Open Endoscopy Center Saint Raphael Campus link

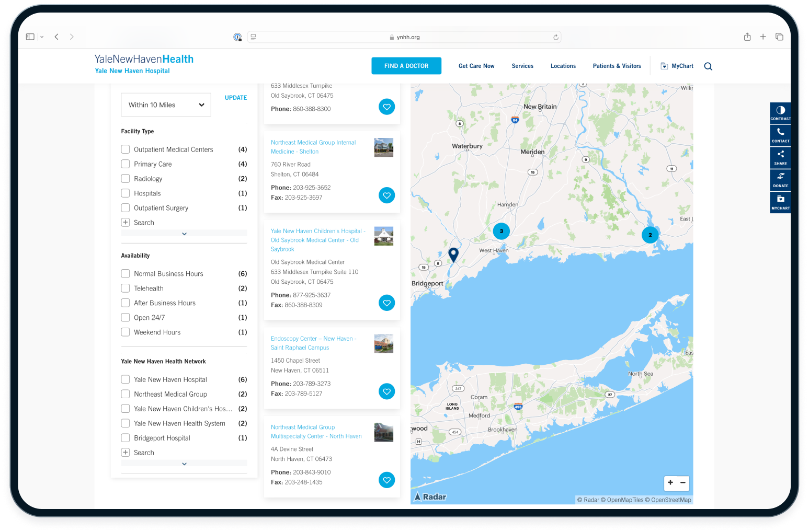[313, 343]
